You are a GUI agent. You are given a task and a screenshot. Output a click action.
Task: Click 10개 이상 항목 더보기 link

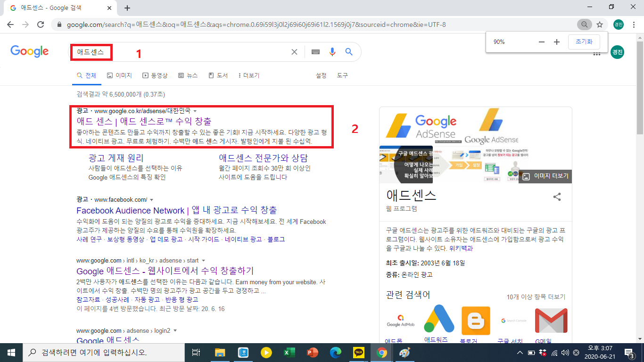click(536, 297)
